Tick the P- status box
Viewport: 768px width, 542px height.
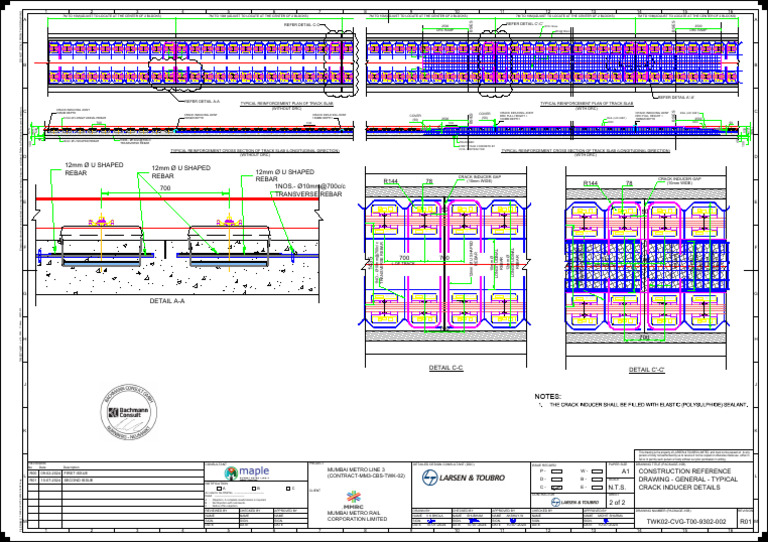coord(557,471)
